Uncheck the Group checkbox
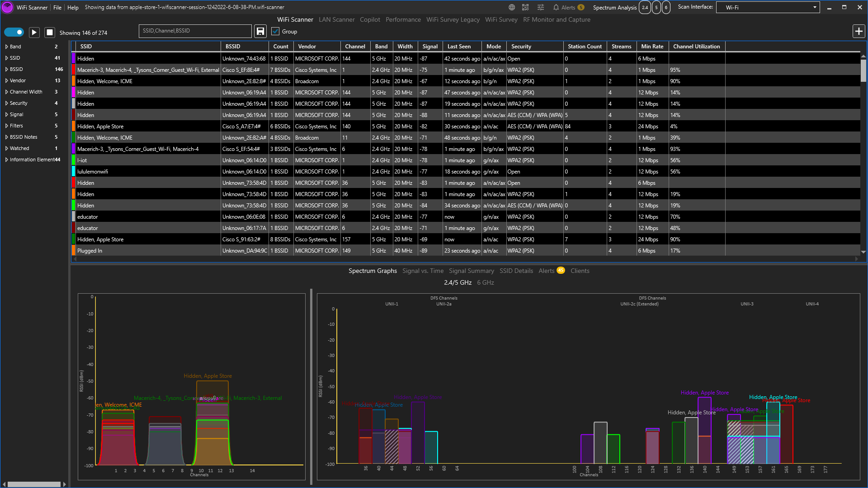This screenshot has width=868, height=488. (275, 32)
